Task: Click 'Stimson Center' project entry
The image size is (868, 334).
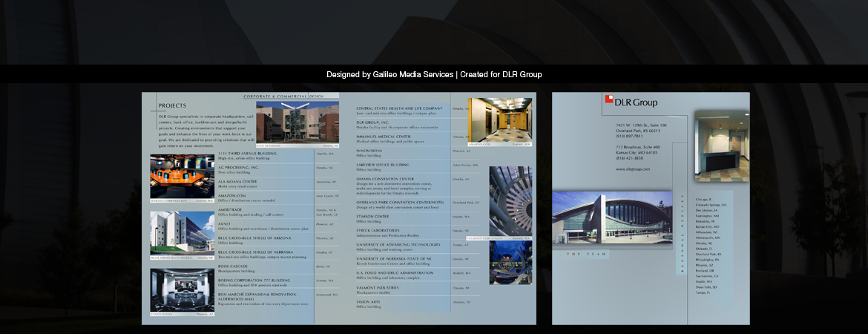Action: (x=372, y=219)
